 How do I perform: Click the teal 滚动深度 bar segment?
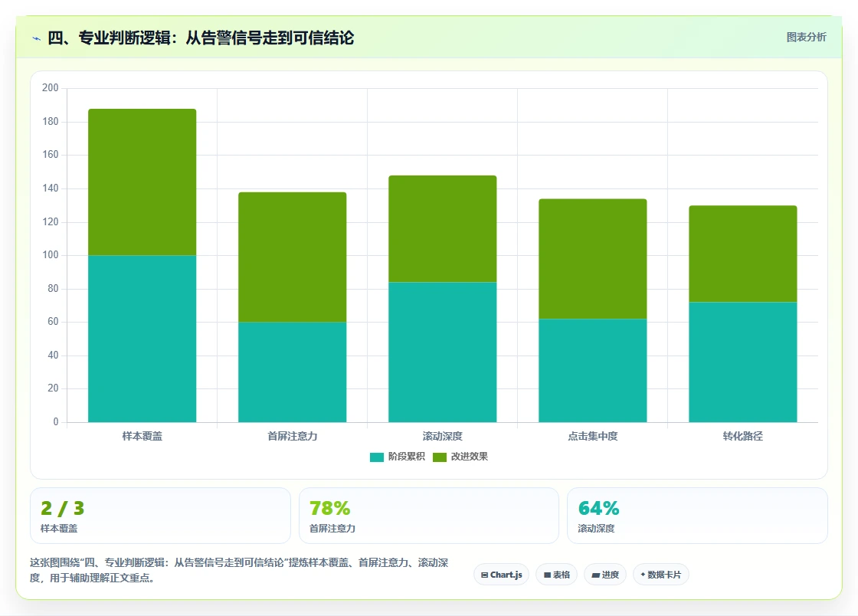pos(443,352)
